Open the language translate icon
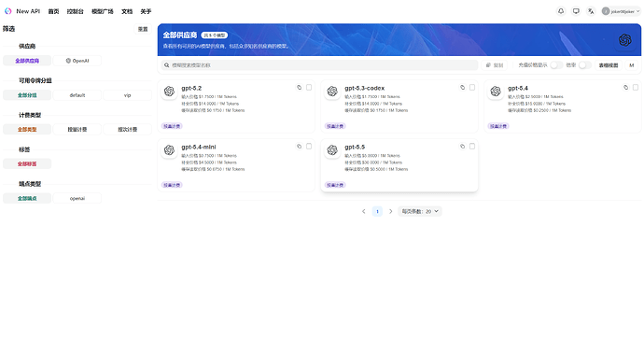This screenshot has width=644, height=339. pos(591,11)
